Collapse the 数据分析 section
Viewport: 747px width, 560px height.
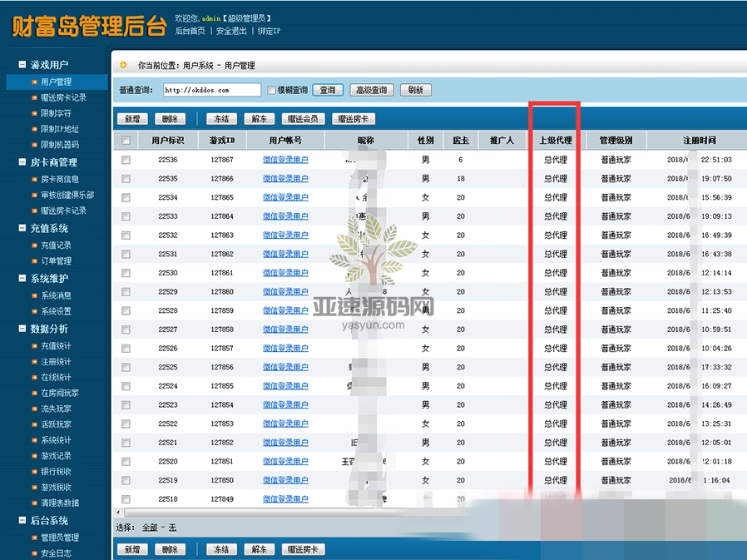tap(21, 328)
